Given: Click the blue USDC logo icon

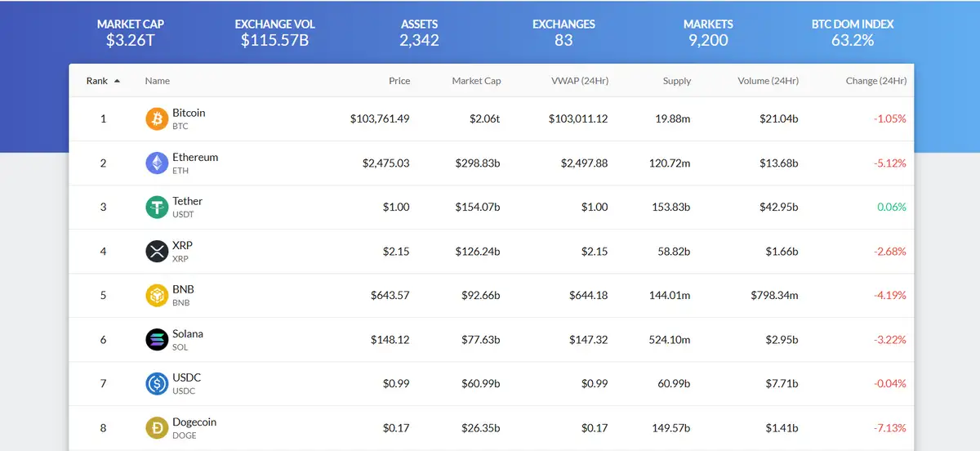Looking at the screenshot, I should pos(157,384).
